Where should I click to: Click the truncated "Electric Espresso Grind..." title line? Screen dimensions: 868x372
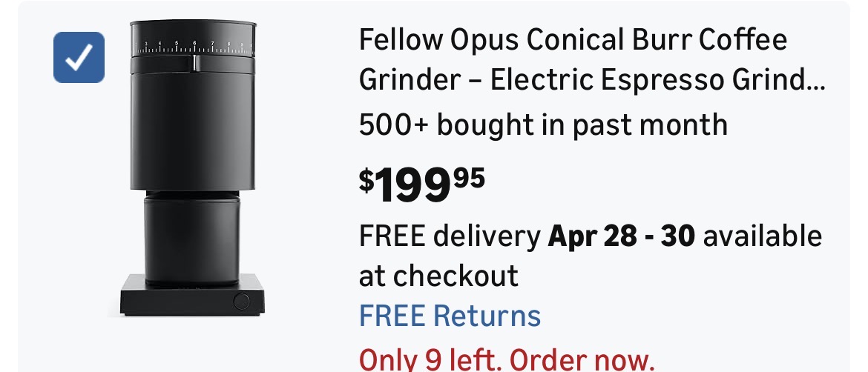point(591,79)
